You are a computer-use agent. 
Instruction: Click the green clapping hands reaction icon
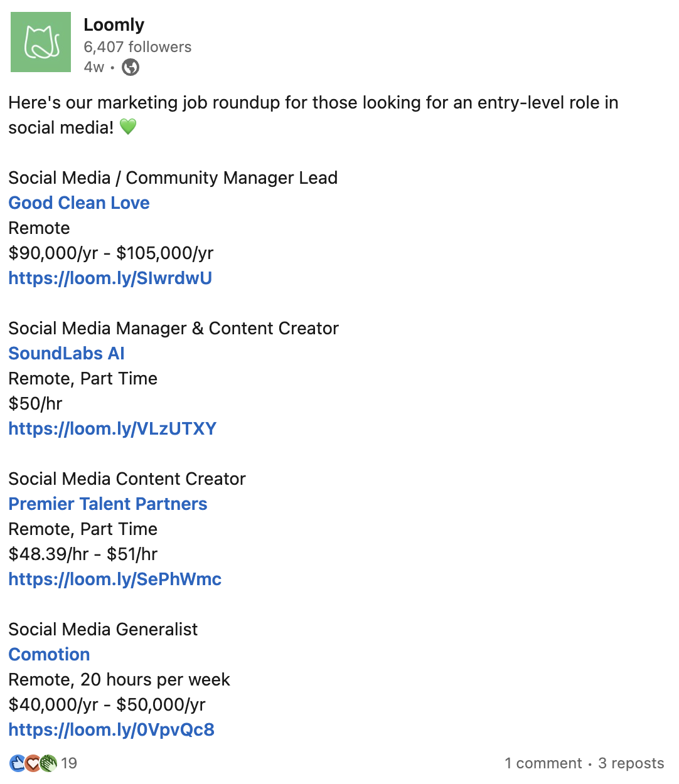50,763
